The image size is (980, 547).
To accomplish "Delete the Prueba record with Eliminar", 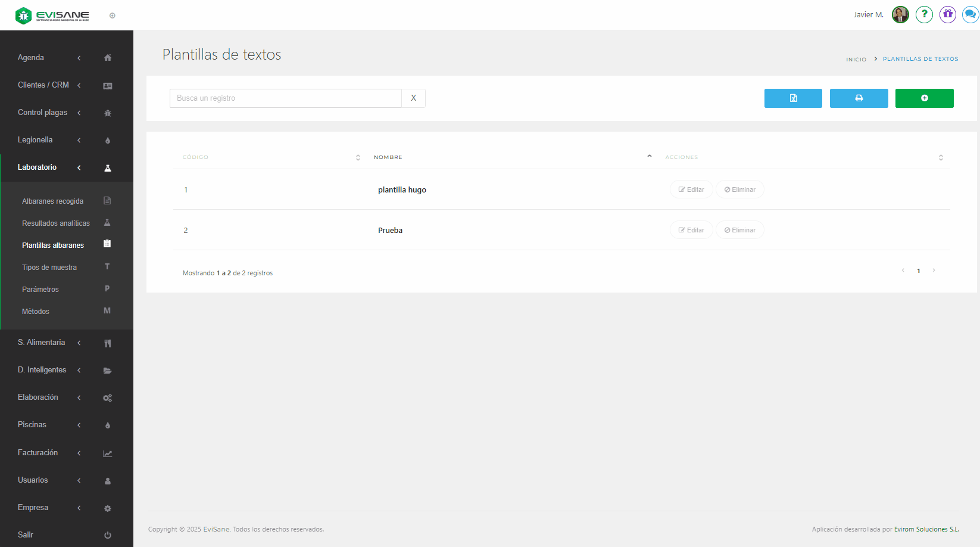I will (739, 230).
